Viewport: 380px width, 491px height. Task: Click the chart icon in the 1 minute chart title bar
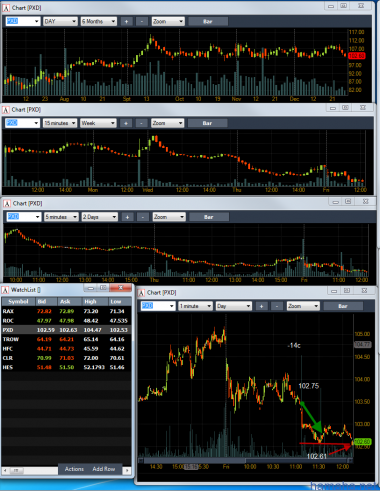pyautogui.click(x=142, y=293)
